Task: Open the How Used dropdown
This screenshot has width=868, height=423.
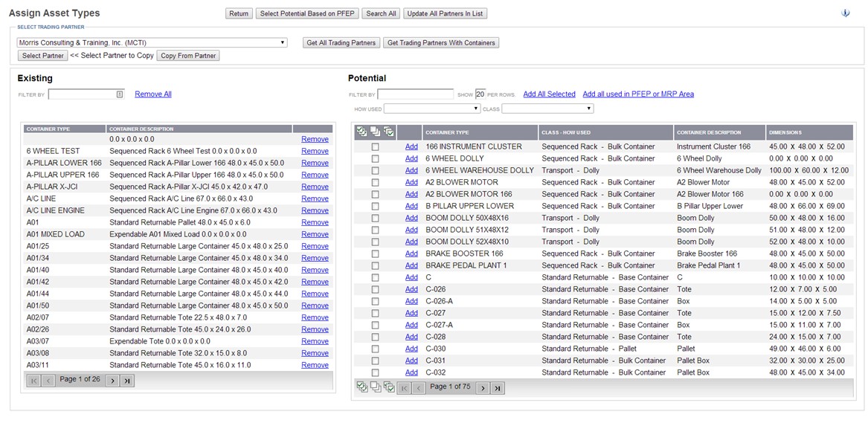Action: [432, 109]
